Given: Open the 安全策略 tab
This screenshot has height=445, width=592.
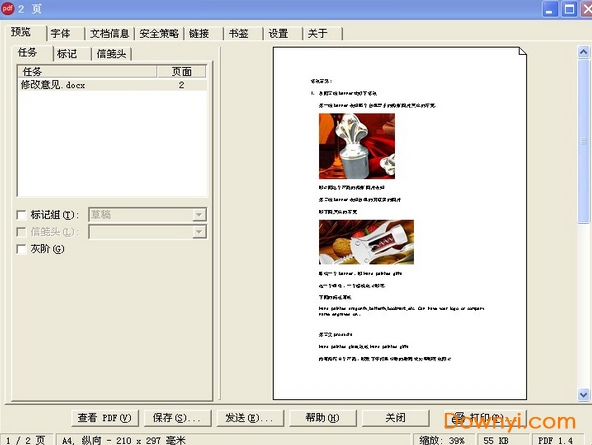Looking at the screenshot, I should coord(159,34).
